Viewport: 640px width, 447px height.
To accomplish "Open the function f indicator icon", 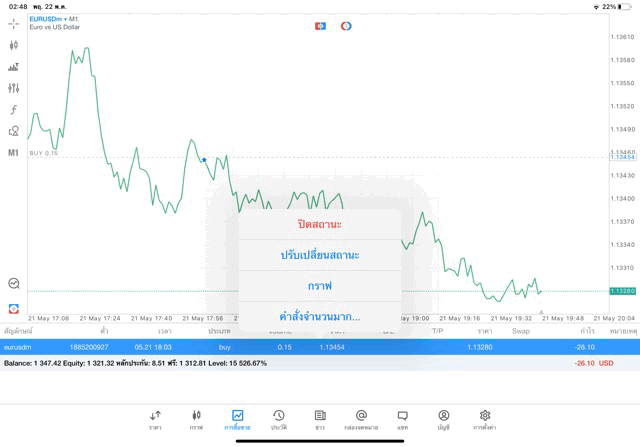I will click(x=14, y=110).
